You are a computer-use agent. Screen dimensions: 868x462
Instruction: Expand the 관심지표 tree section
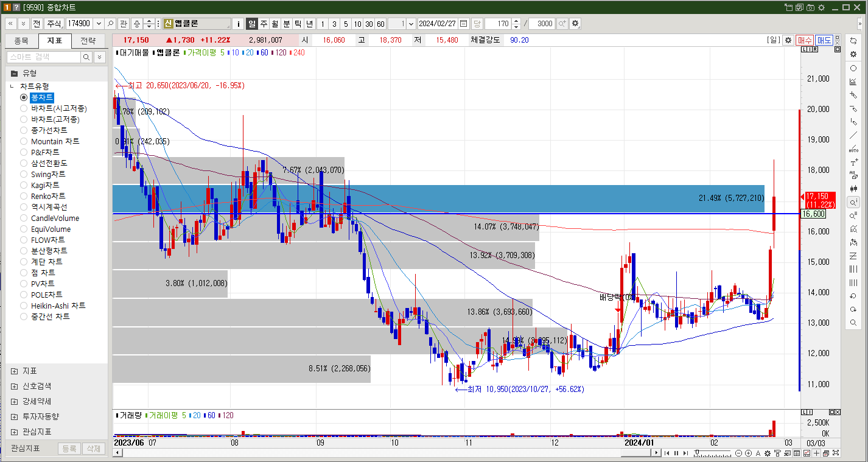(x=14, y=432)
